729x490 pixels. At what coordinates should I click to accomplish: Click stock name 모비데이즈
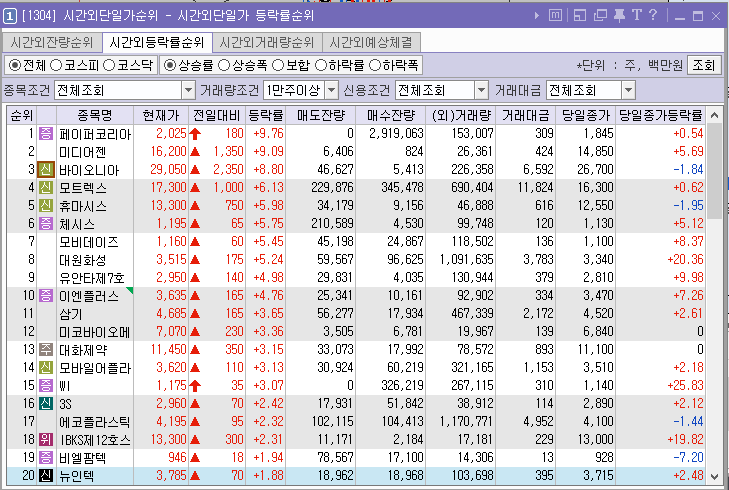pos(88,242)
